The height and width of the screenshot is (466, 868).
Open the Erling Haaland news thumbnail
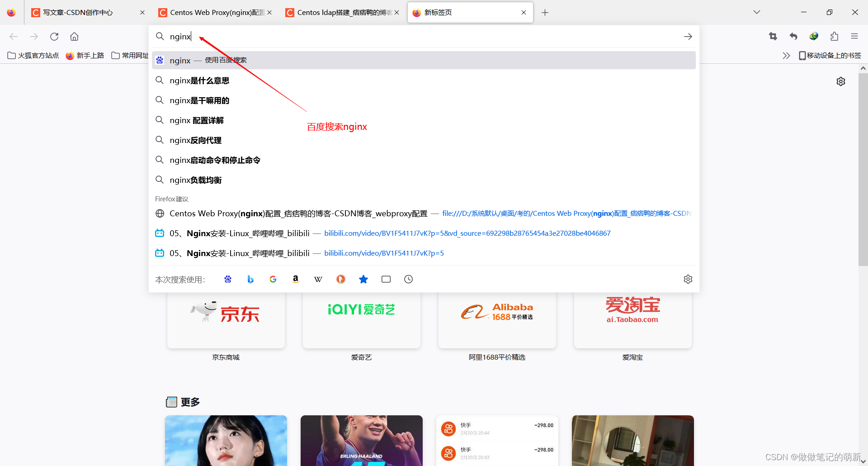362,441
